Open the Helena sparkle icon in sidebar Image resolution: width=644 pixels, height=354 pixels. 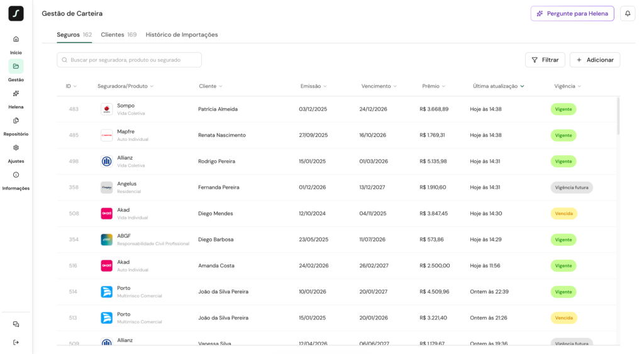coord(16,93)
